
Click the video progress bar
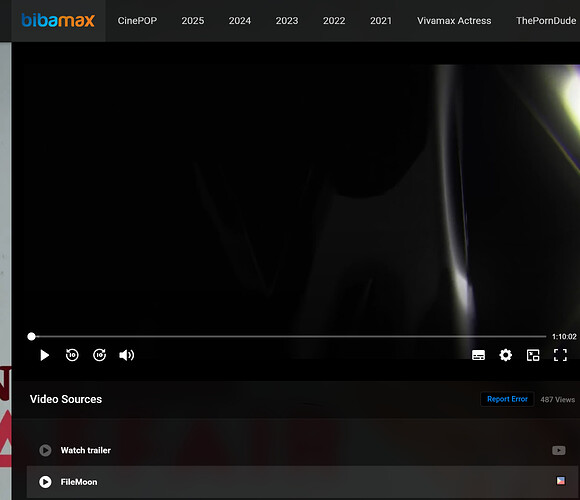289,337
